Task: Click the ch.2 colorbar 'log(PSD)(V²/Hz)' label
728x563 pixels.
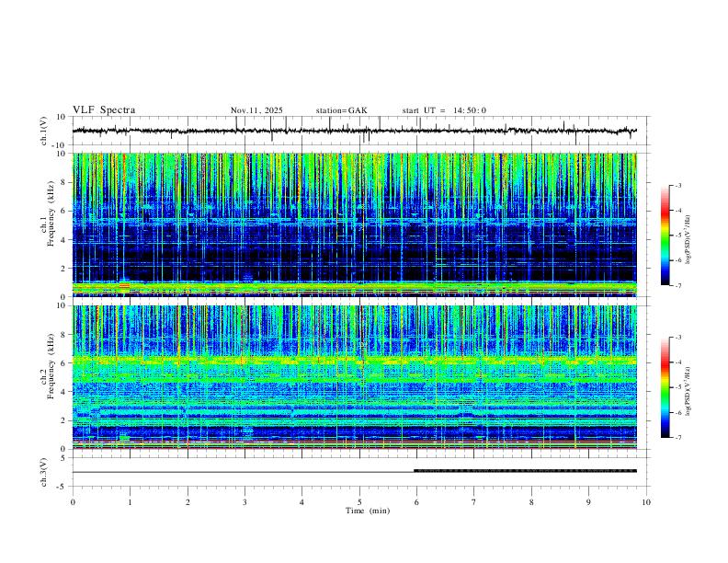Action: (x=688, y=391)
